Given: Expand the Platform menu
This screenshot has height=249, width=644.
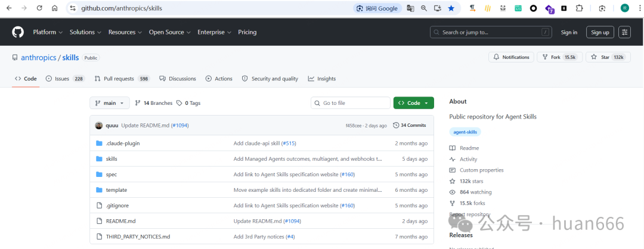Looking at the screenshot, I should 48,32.
